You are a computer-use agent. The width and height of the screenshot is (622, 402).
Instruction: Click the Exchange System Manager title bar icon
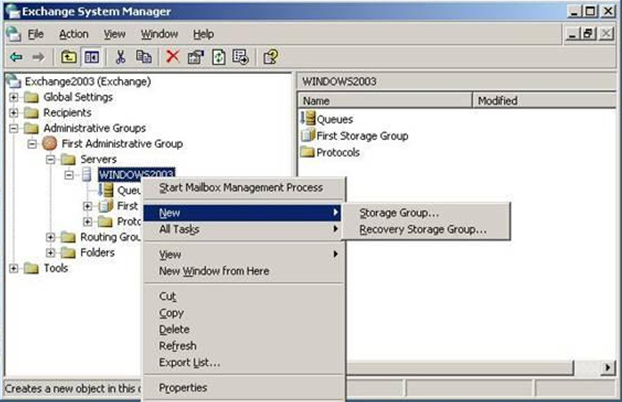tap(13, 11)
